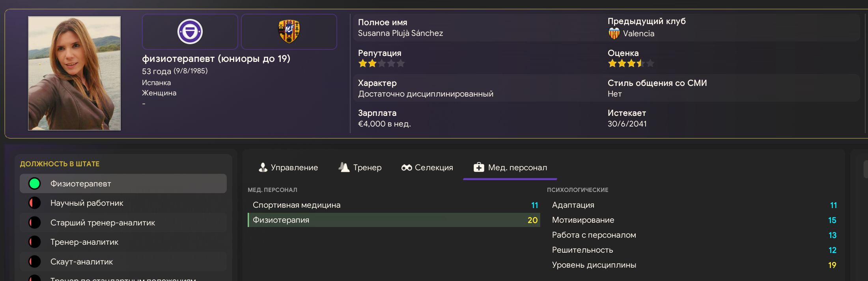This screenshot has height=281, width=868.
Task: Open the Селекция tab
Action: [427, 167]
